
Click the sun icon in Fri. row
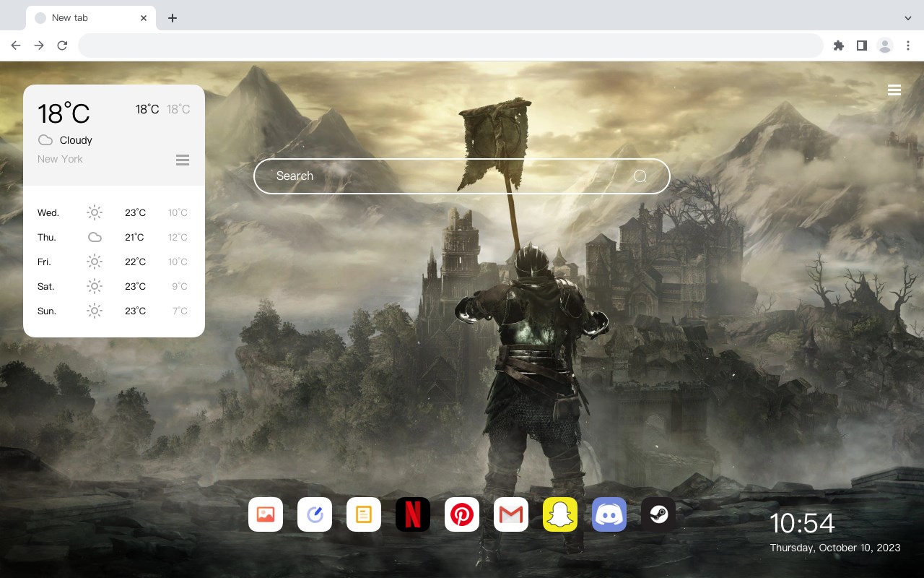95,262
